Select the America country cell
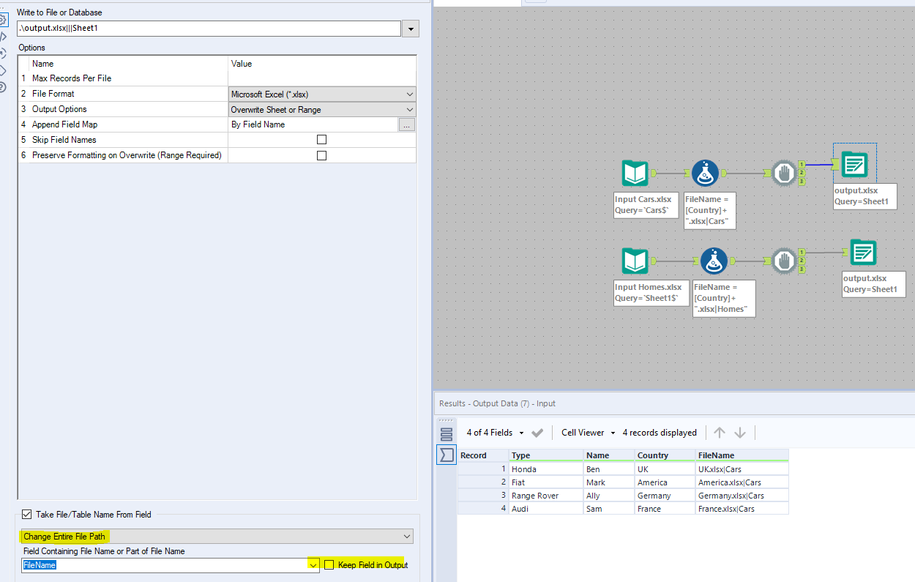This screenshot has height=582, width=915. pyautogui.click(x=665, y=482)
